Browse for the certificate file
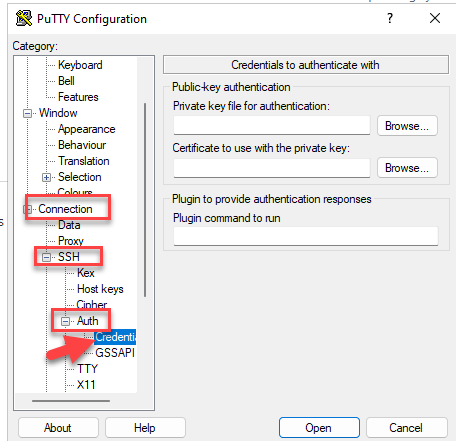The height and width of the screenshot is (441, 456). tap(407, 168)
